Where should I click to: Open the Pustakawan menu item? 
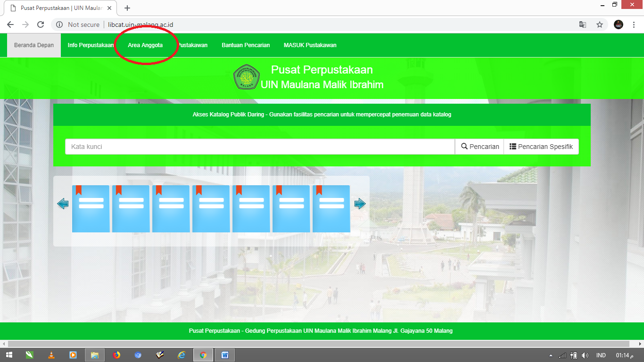point(192,45)
